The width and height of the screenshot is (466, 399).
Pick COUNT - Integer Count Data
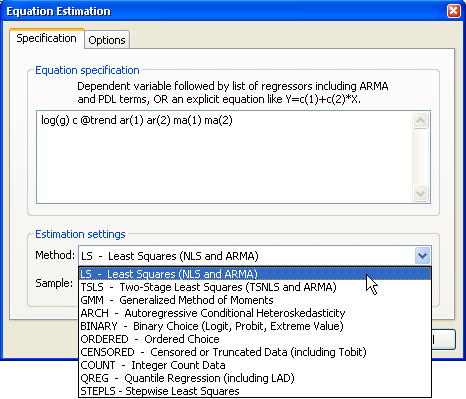[x=255, y=365]
